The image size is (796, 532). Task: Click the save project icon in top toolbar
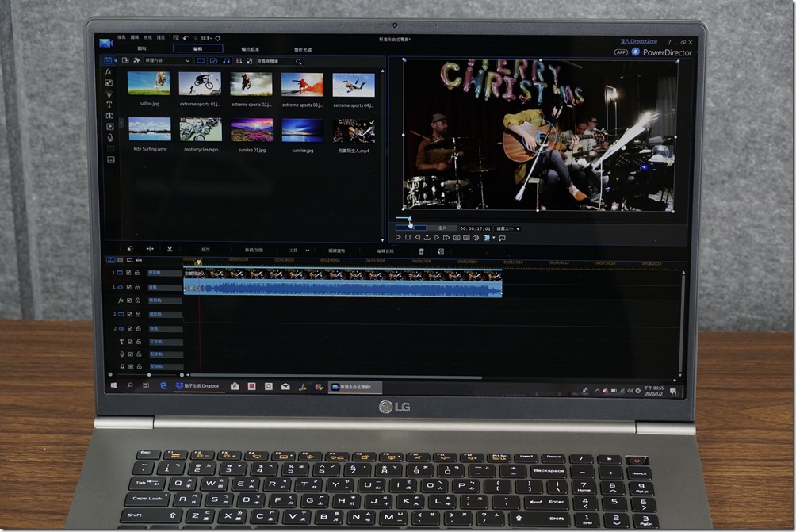click(x=176, y=38)
